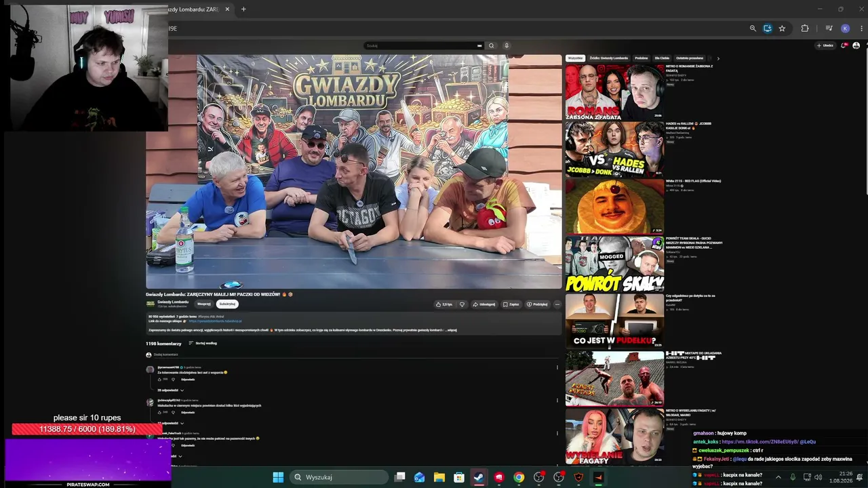Click the Gwiazdy Lombardu channel avatar
The height and width of the screenshot is (488, 868).
(x=151, y=304)
